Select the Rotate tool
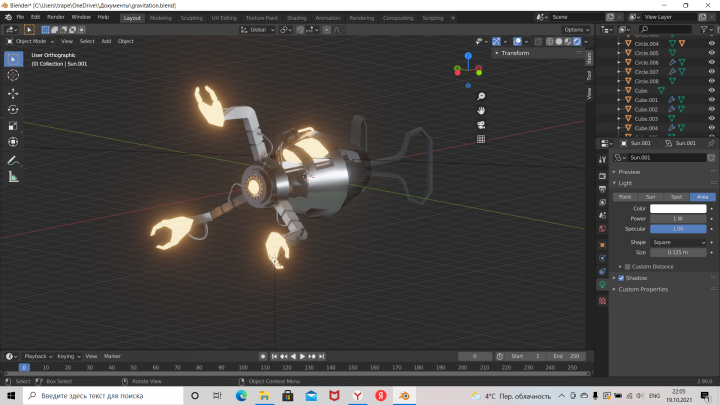The height and width of the screenshot is (405, 720). 13,110
